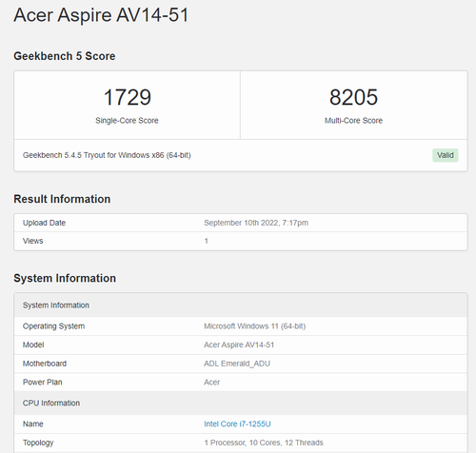Select the 1 Processor, 10 Cores, 12 Threads value
476x453 pixels.
tap(264, 443)
